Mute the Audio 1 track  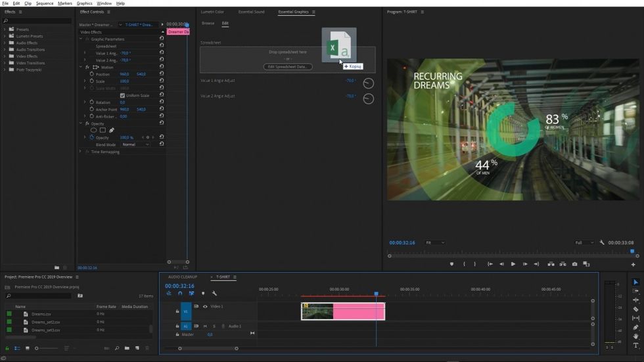pyautogui.click(x=205, y=327)
